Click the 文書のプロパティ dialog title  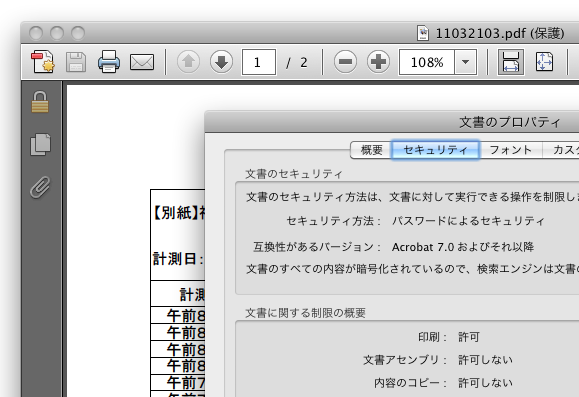point(510,122)
